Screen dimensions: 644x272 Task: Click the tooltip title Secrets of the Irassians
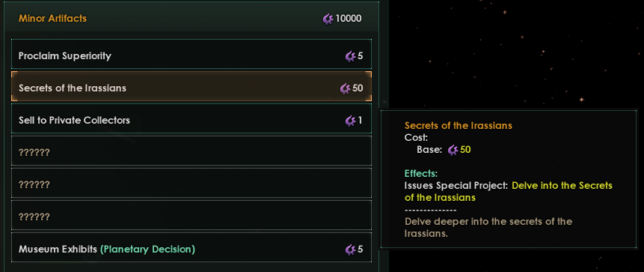click(x=459, y=125)
